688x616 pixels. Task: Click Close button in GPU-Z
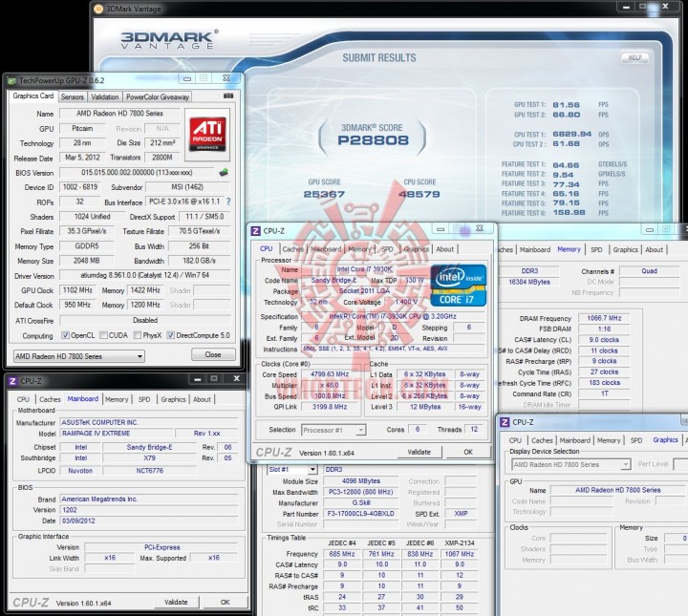213,354
